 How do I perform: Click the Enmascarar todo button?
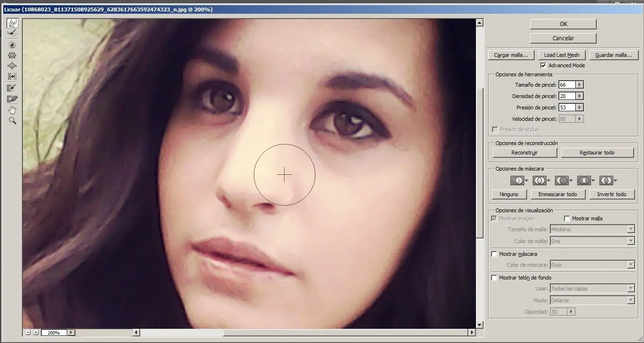click(x=558, y=194)
